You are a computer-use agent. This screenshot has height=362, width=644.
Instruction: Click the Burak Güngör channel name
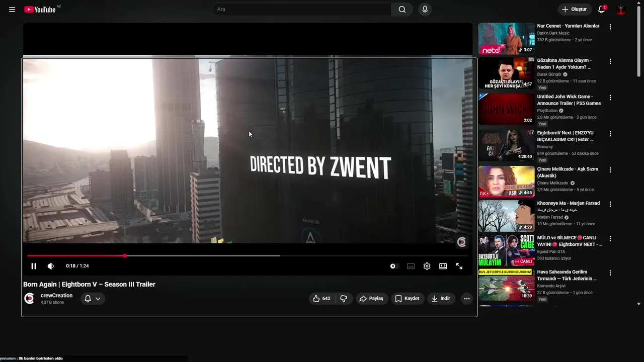click(x=549, y=74)
